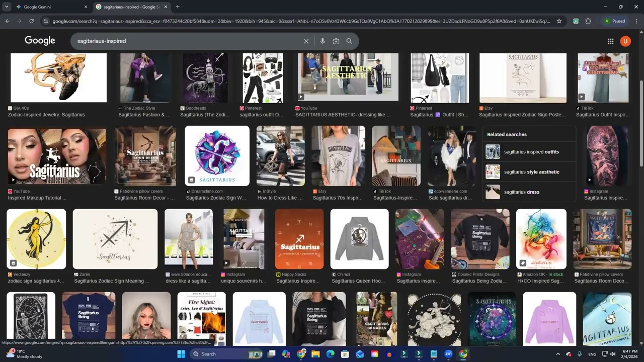The height and width of the screenshot is (362, 644).
Task: Open the taskbar weather widget
Action: [x=23, y=354]
